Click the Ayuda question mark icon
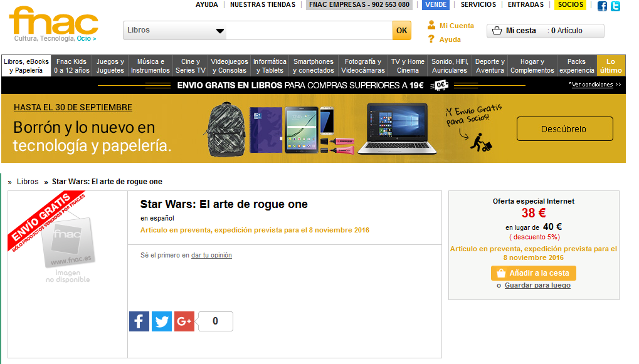 (431, 39)
